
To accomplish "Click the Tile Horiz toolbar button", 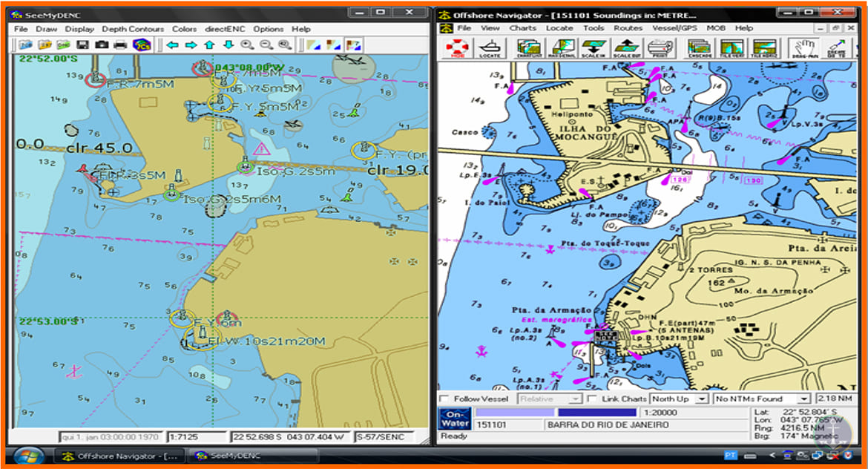I will pos(764,48).
